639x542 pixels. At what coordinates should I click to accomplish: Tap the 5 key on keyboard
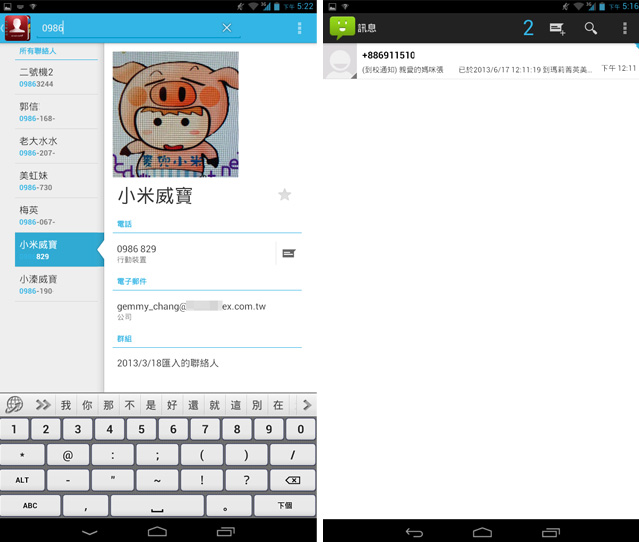pos(141,429)
